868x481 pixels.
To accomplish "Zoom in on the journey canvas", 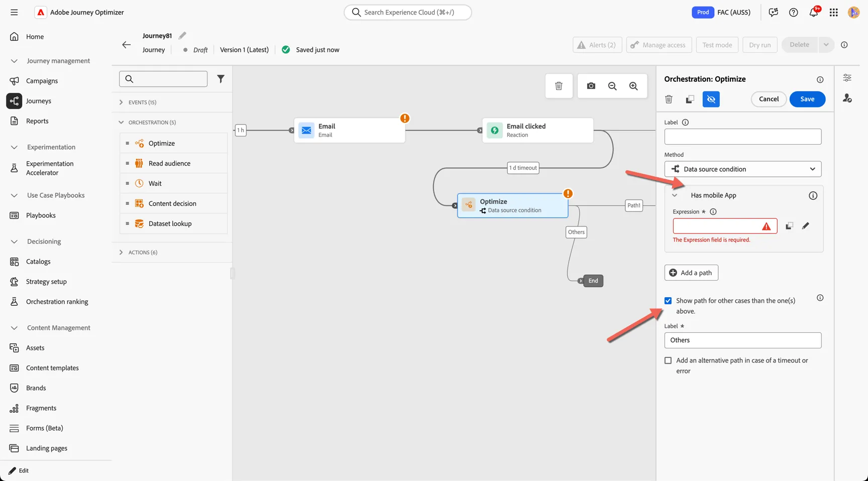I will 633,86.
